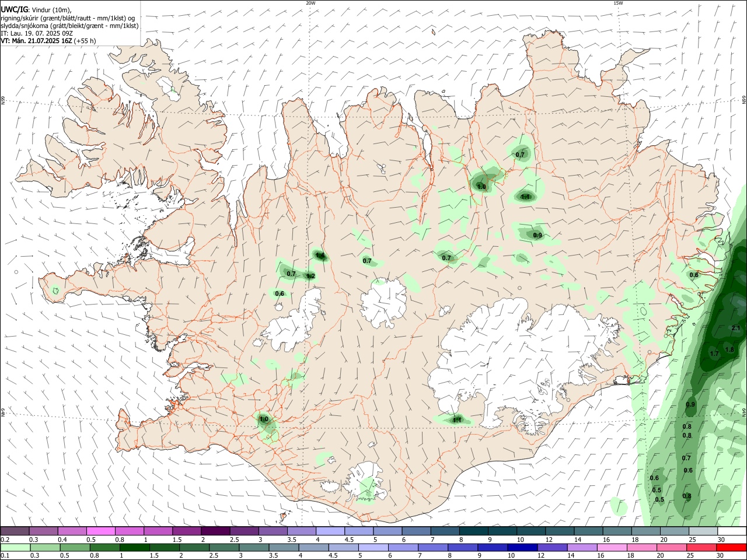Viewport: 747px width, 560px height.
Task: Click the royal blue 9 swatch on rain scale
Action: [493, 548]
